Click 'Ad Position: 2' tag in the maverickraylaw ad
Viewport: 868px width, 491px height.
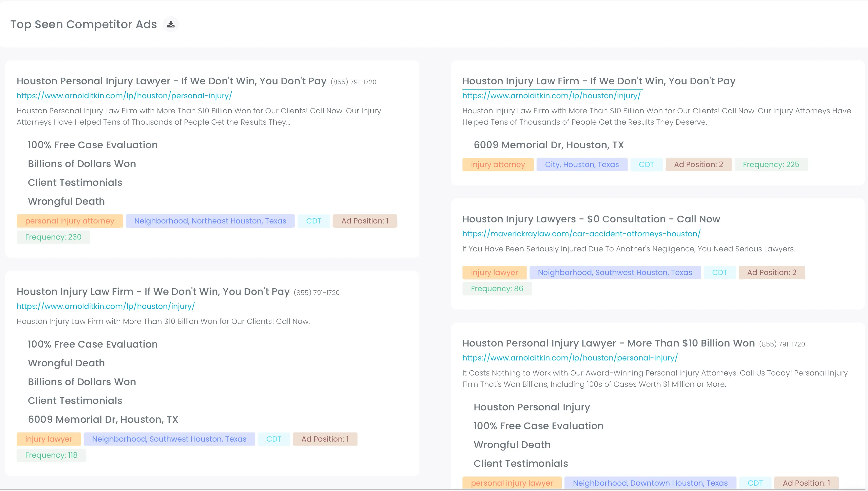pos(772,272)
